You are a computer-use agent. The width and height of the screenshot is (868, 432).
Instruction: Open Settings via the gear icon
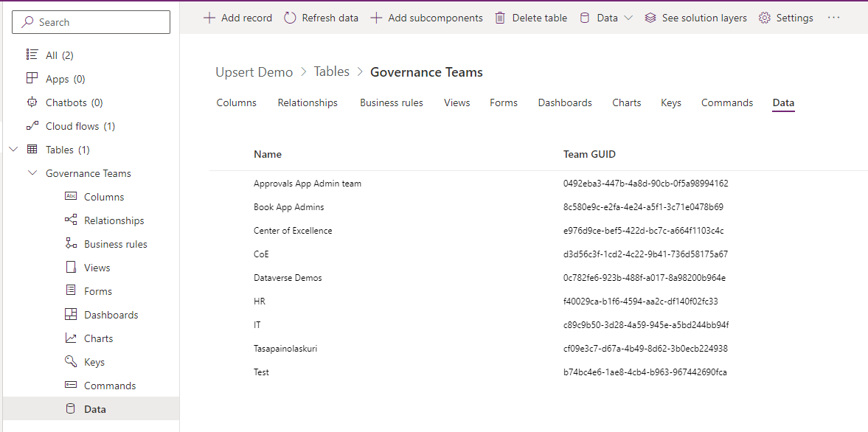(765, 18)
